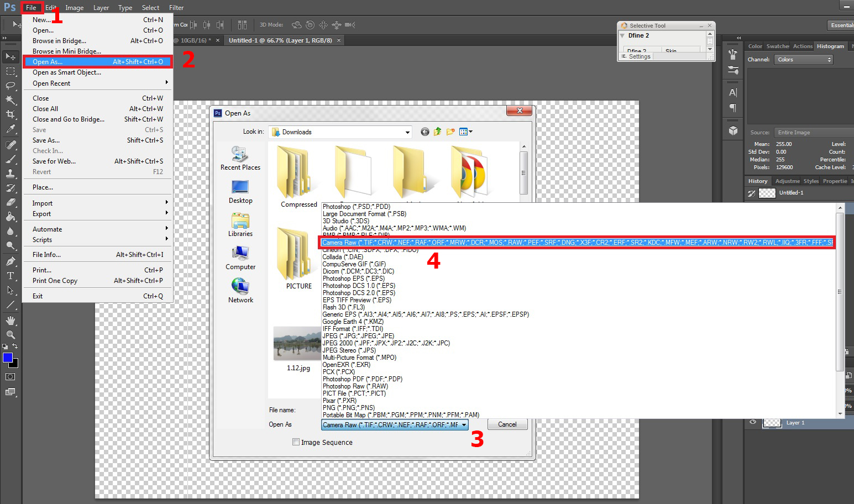Open Recent Places in dialog sidebar
Viewport: 854px width, 504px height.
pyautogui.click(x=240, y=158)
